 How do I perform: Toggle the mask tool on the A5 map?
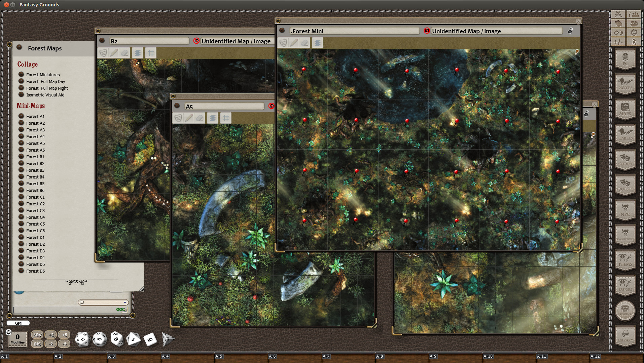(x=179, y=118)
